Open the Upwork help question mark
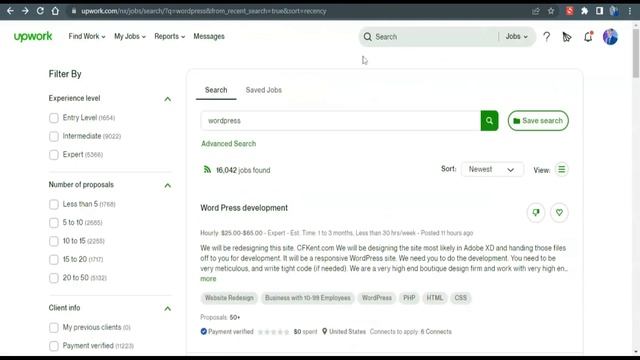The image size is (640, 360). (547, 37)
